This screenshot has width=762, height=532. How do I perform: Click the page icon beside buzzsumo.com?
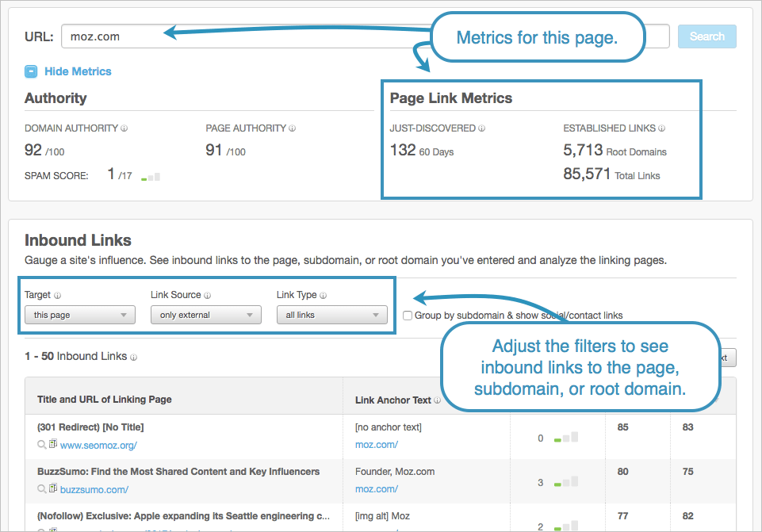53,489
